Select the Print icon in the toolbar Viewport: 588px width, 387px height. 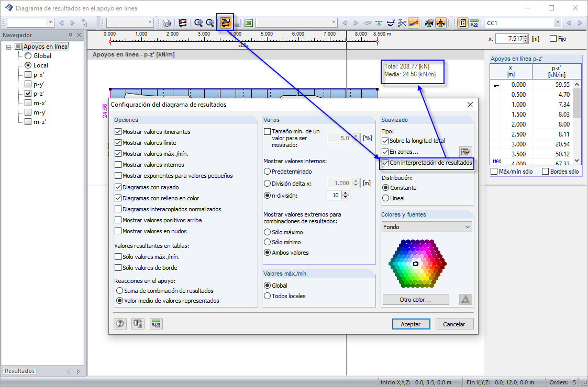click(167, 22)
